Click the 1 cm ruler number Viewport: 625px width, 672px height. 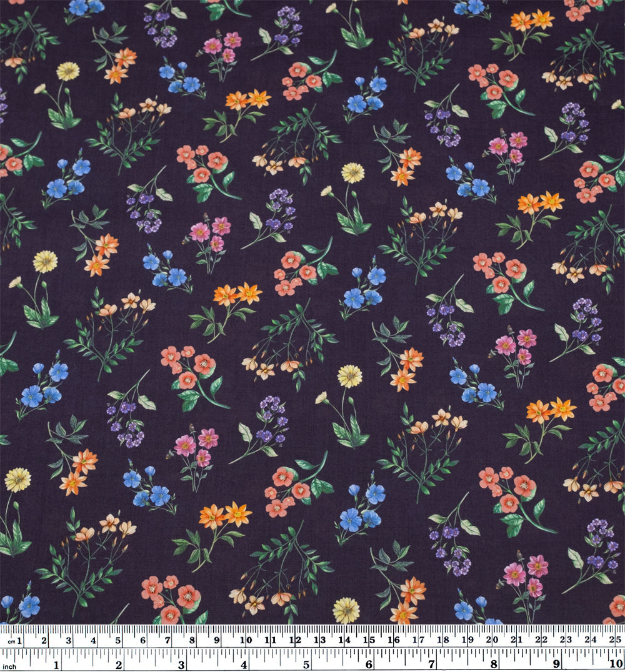click(19, 640)
